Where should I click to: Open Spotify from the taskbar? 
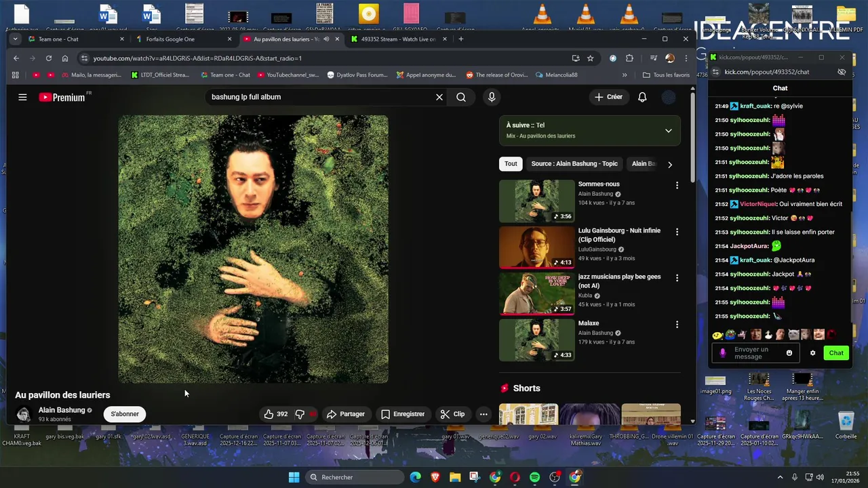click(x=534, y=477)
